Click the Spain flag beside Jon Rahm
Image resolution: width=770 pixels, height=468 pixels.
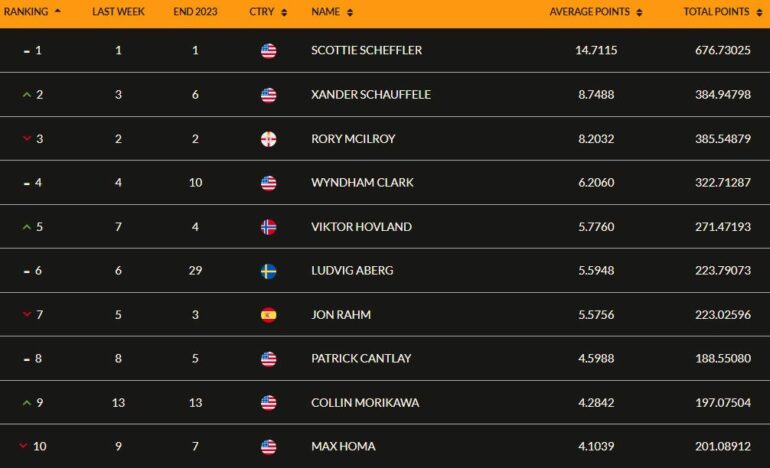point(269,315)
